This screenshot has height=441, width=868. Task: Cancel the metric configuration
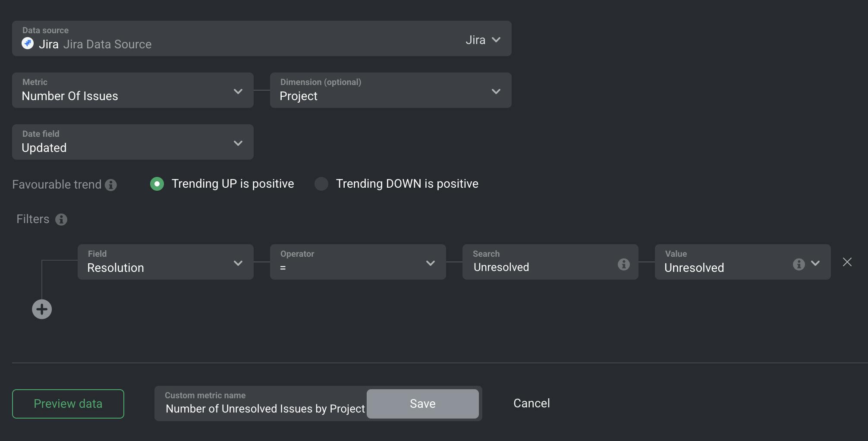tap(531, 403)
